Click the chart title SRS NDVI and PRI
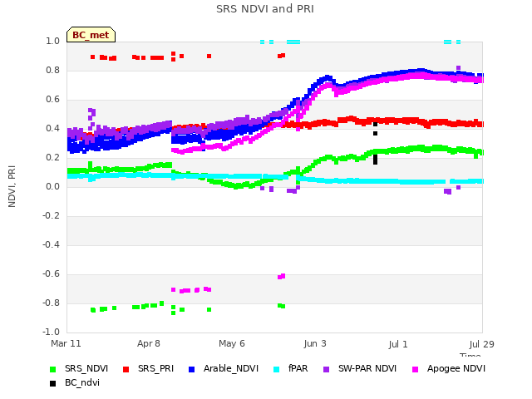Image resolution: width=532 pixels, height=399 pixels. click(265, 9)
